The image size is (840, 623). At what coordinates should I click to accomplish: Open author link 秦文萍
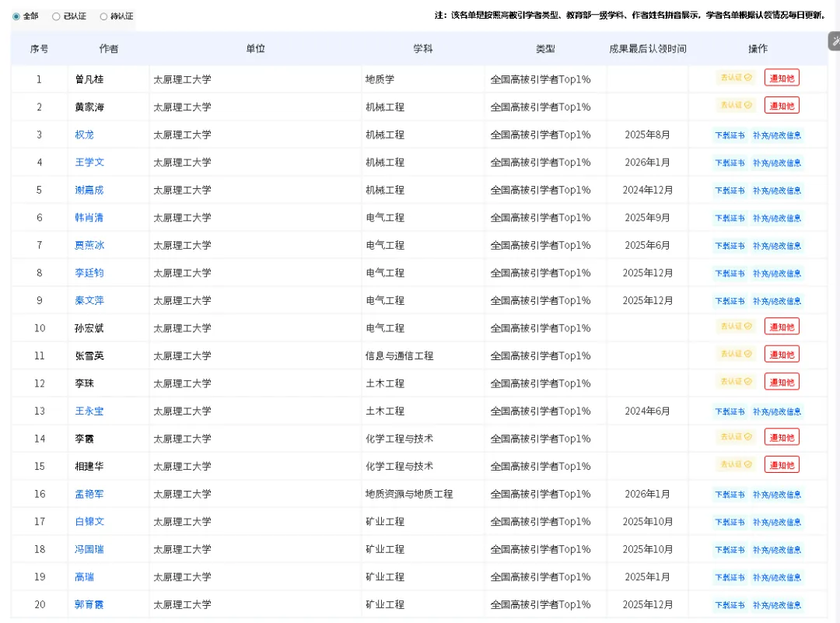coord(89,300)
